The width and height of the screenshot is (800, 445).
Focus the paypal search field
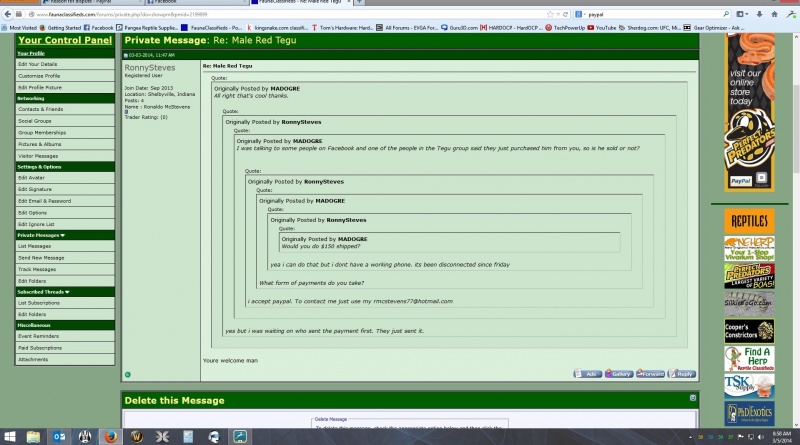click(x=653, y=14)
